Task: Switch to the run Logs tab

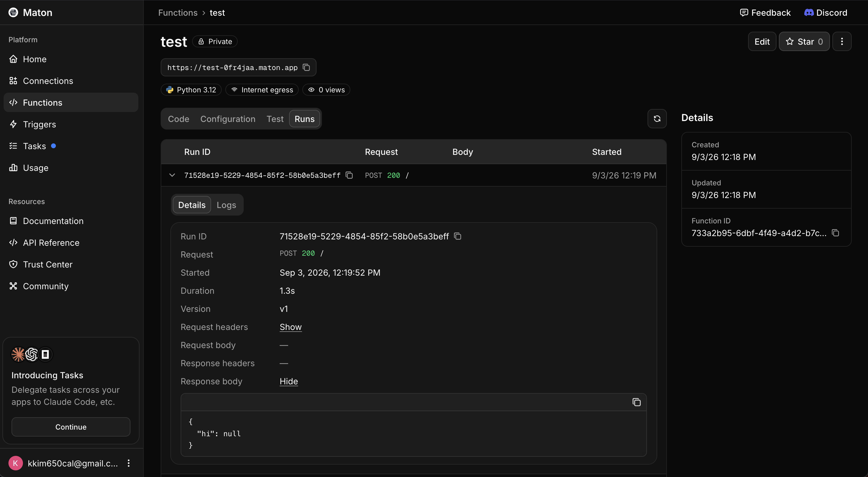Action: pos(227,205)
